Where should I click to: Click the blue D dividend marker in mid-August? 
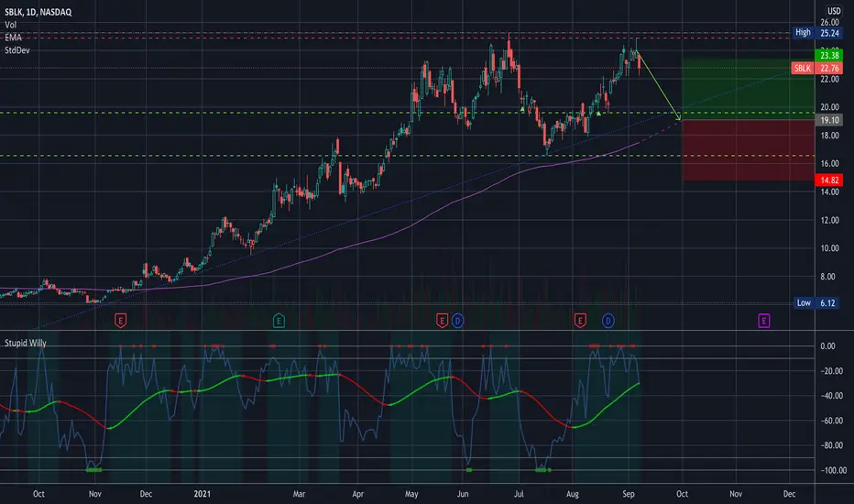pyautogui.click(x=608, y=321)
